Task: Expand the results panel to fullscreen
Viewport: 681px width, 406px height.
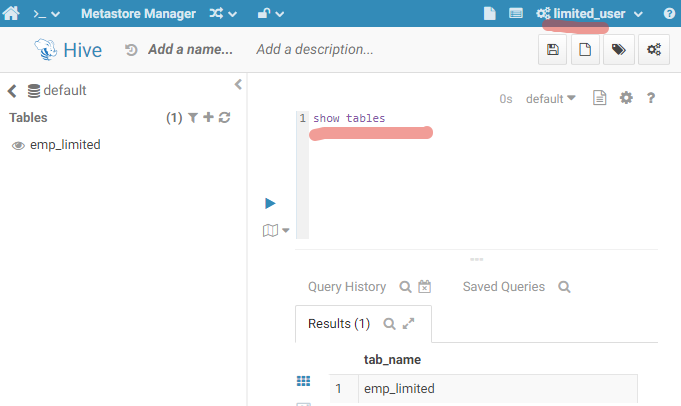Action: pos(408,324)
